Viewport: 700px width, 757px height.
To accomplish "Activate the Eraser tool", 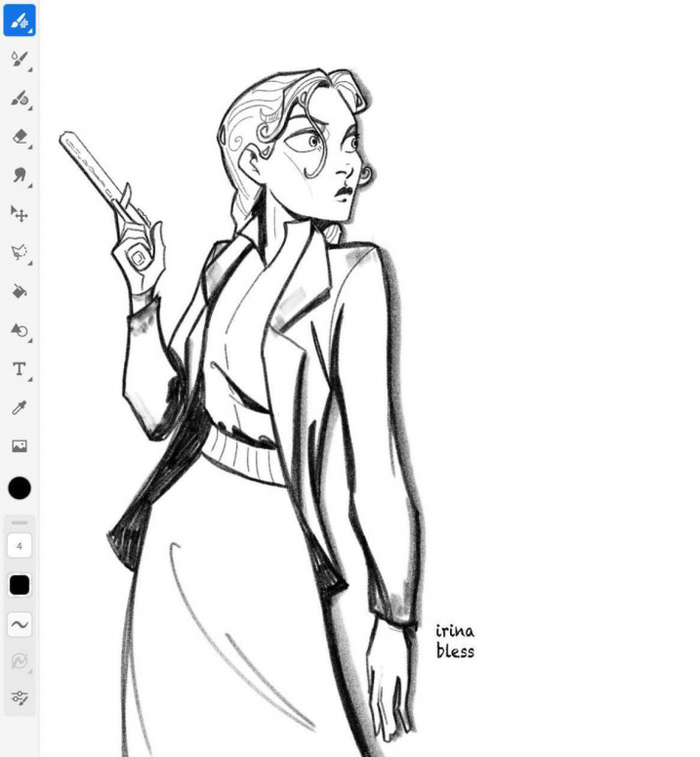I will pyautogui.click(x=20, y=138).
